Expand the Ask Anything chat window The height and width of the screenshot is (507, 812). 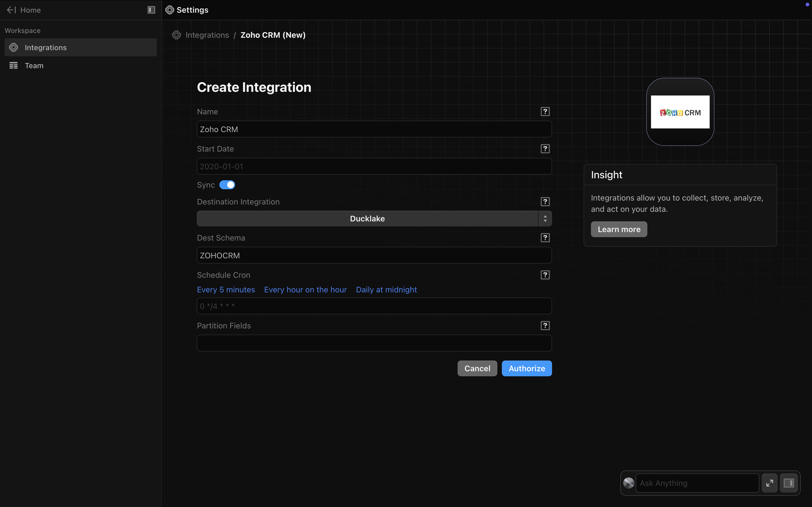(x=769, y=483)
